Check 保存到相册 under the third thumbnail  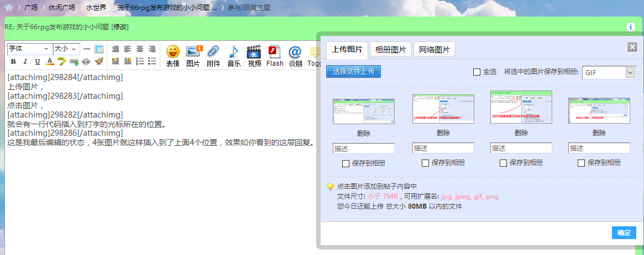pyautogui.click(x=503, y=163)
